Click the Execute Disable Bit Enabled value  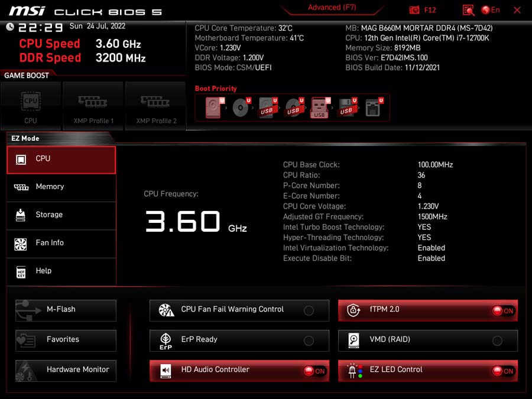point(432,258)
